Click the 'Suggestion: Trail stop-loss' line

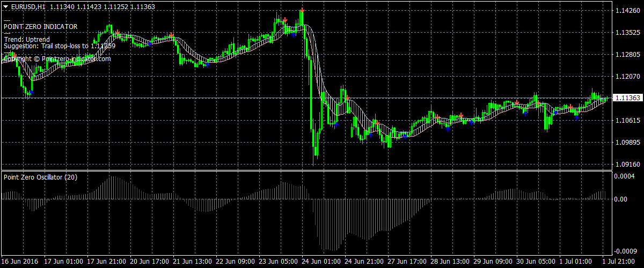point(59,46)
